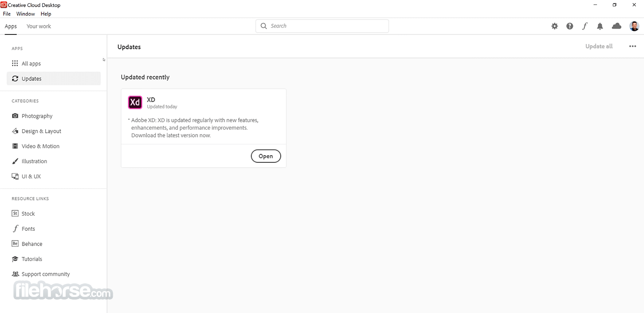
Task: Click the All apps grid icon
Action: tap(15, 63)
